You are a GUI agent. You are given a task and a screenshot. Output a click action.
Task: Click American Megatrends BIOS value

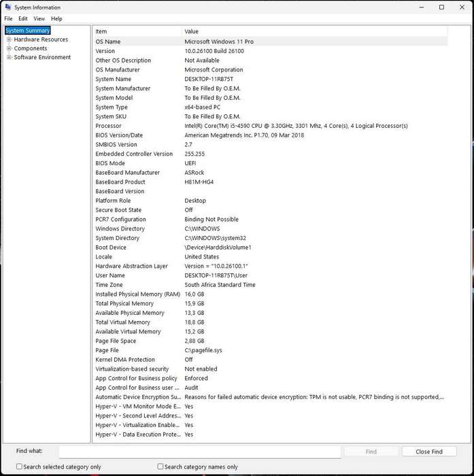(244, 135)
